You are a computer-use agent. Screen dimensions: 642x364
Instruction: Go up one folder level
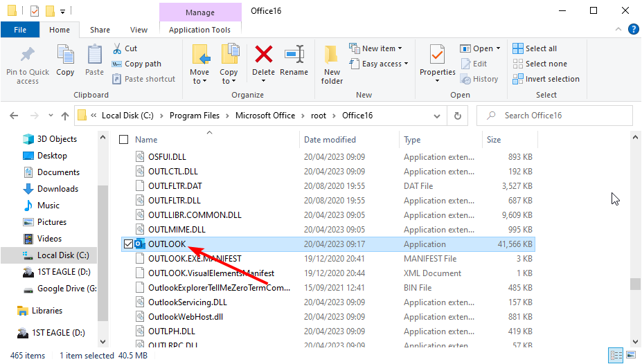click(65, 116)
